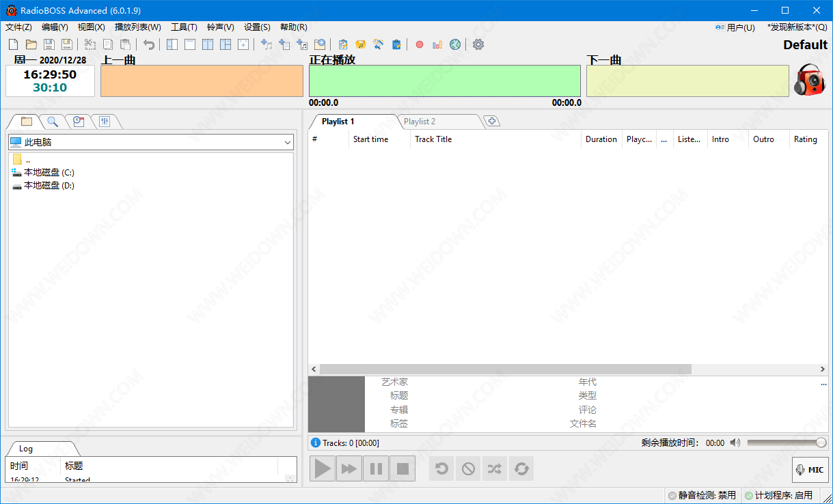The image size is (833, 504).
Task: Click the undo arrow in the toolbar
Action: click(149, 44)
